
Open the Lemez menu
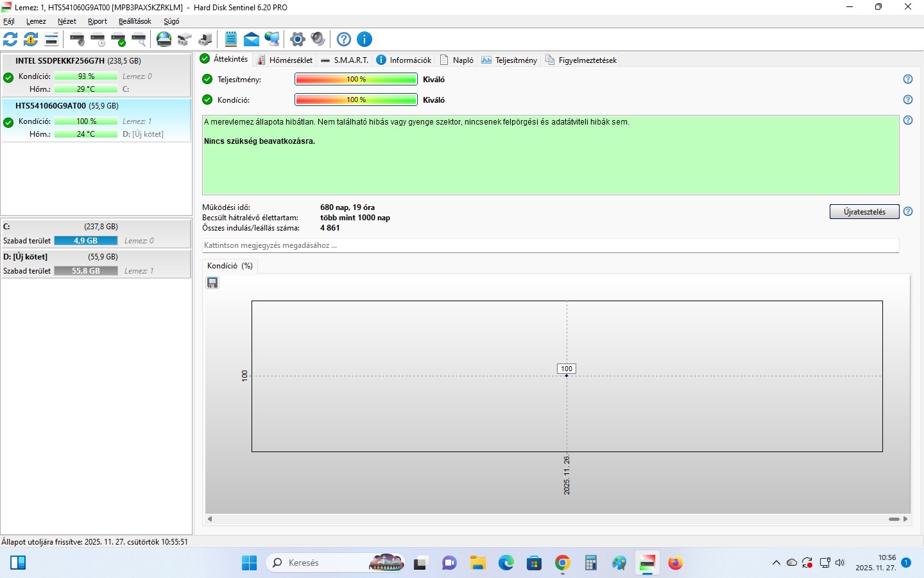pos(36,21)
